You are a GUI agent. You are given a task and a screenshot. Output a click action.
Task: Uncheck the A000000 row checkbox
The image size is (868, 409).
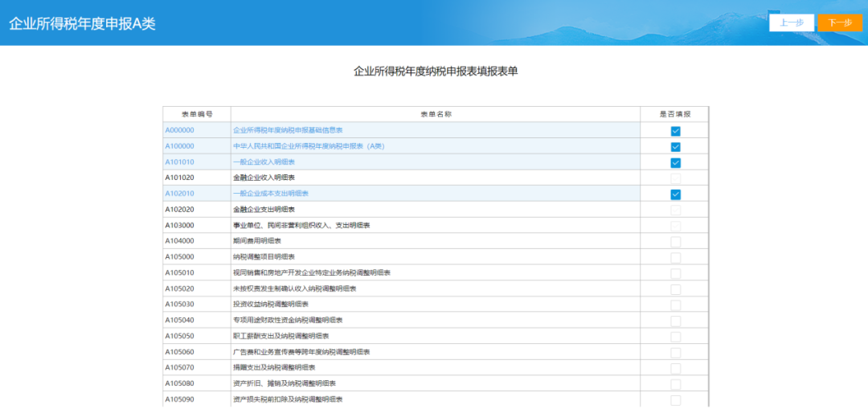click(x=675, y=131)
